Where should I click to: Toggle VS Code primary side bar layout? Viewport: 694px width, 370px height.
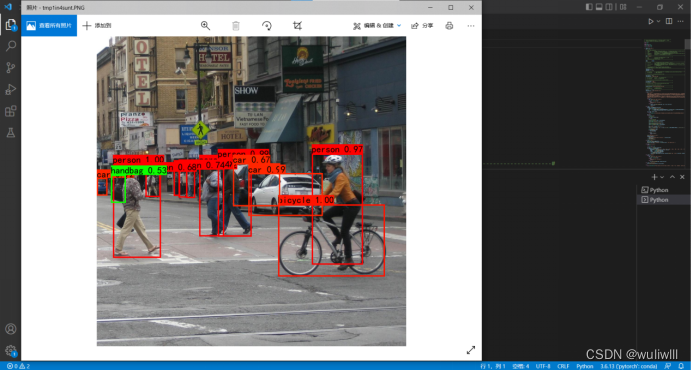pos(589,7)
